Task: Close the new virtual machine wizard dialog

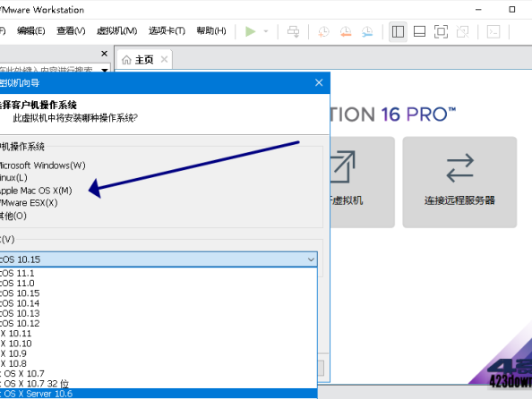Action: pos(319,82)
